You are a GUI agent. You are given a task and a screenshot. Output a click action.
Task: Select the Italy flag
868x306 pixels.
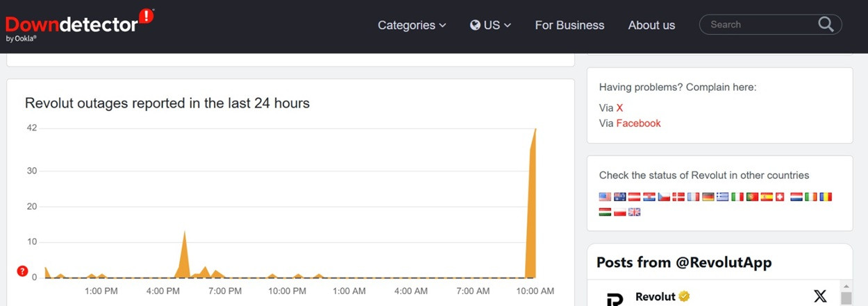pyautogui.click(x=737, y=197)
